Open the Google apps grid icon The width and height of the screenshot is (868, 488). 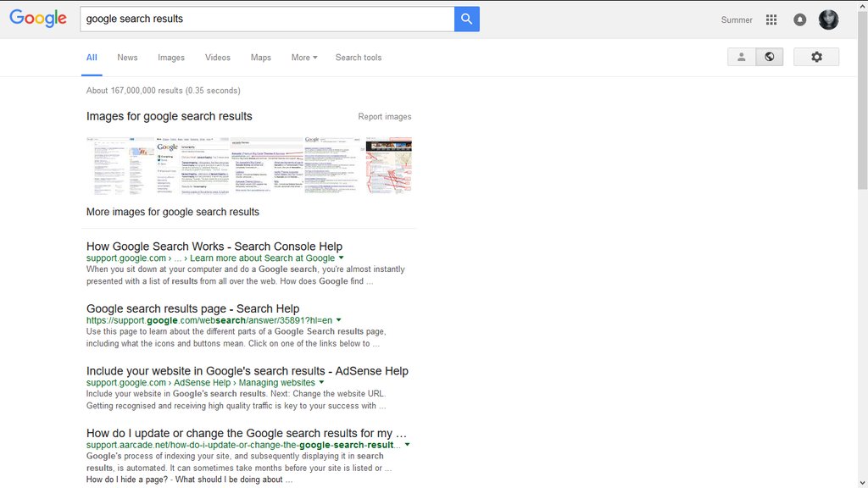point(771,19)
